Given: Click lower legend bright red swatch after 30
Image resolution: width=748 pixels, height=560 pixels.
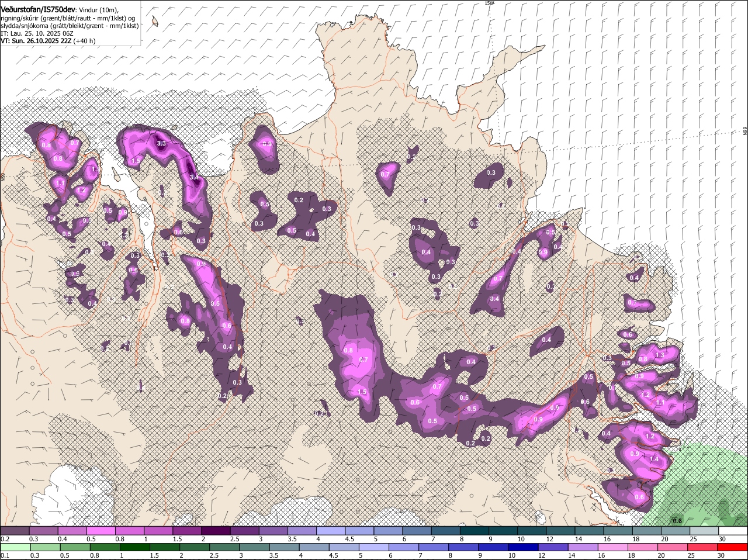Looking at the screenshot, I should 732,548.
